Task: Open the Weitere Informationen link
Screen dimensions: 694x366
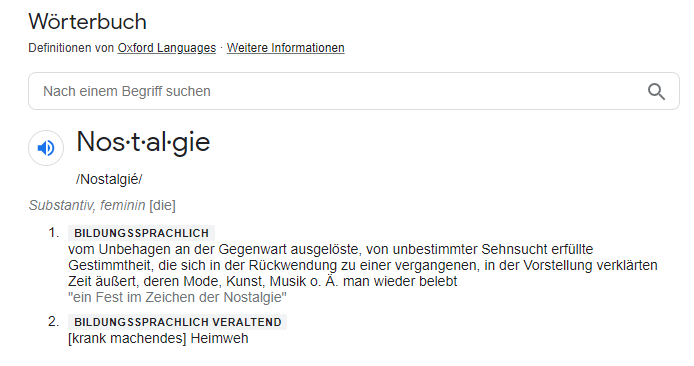Action: (x=285, y=48)
